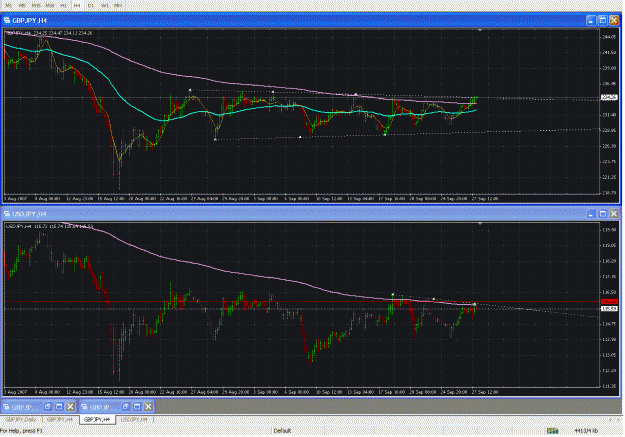The height and width of the screenshot is (437, 625).
Task: Select the W1 timeframe button
Action: coord(104,6)
